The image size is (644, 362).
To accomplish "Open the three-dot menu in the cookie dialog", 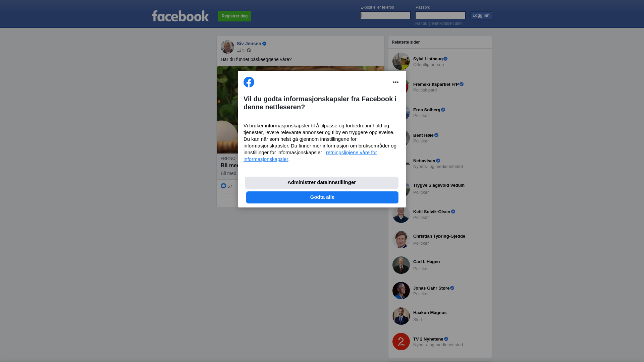I will (396, 82).
